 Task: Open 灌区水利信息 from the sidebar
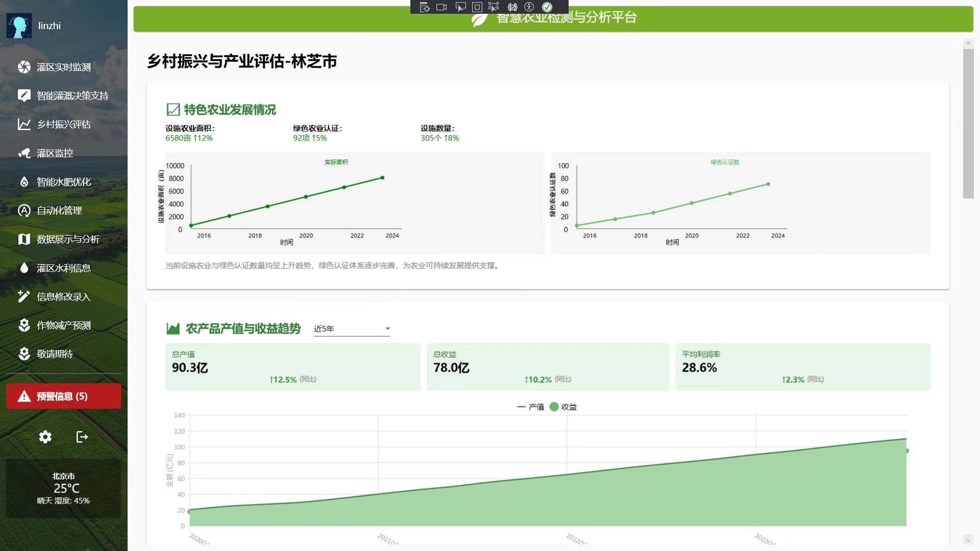[64, 268]
